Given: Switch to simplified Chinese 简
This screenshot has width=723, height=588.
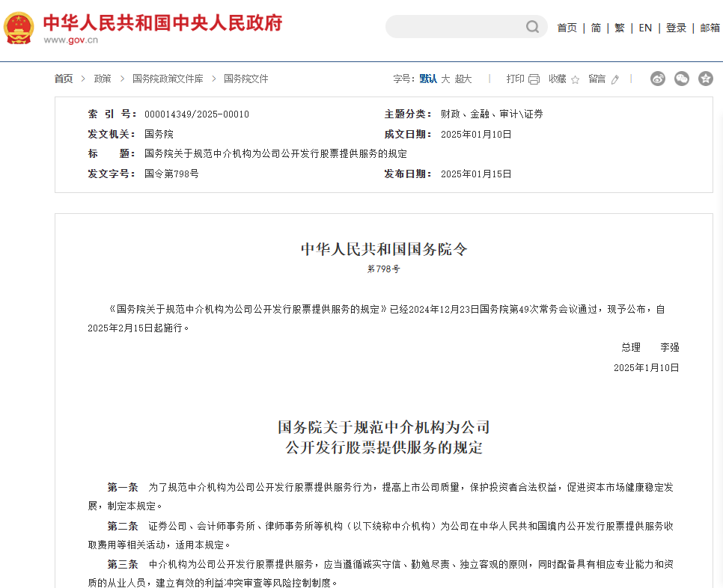Looking at the screenshot, I should [596, 28].
